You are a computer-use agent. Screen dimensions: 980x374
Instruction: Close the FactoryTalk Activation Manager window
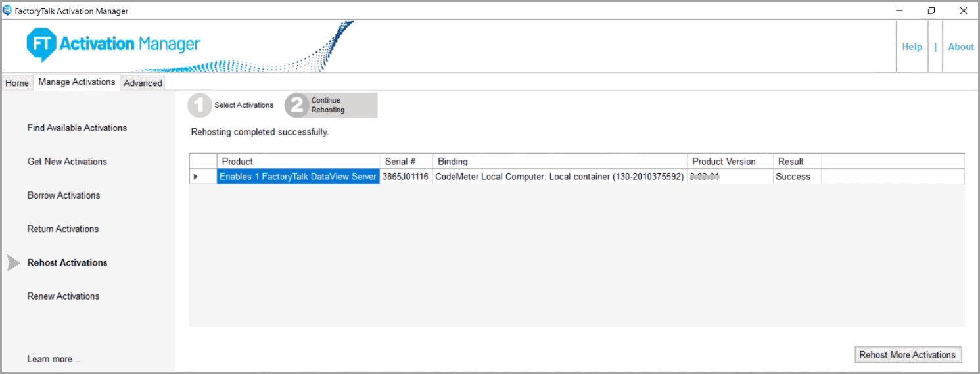962,11
